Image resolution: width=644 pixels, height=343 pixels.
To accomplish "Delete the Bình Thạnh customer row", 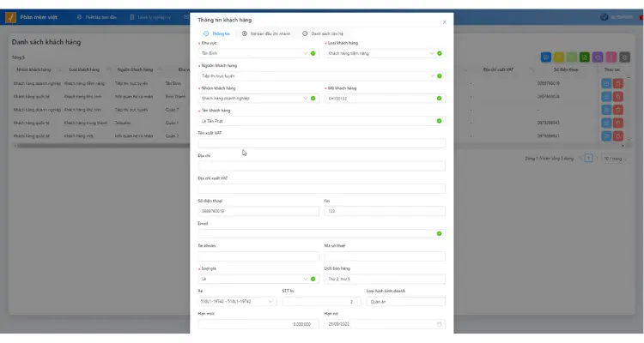I will (618, 97).
